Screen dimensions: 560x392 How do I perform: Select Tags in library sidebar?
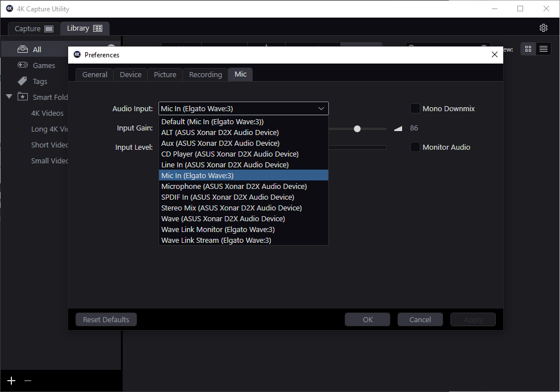click(x=40, y=81)
